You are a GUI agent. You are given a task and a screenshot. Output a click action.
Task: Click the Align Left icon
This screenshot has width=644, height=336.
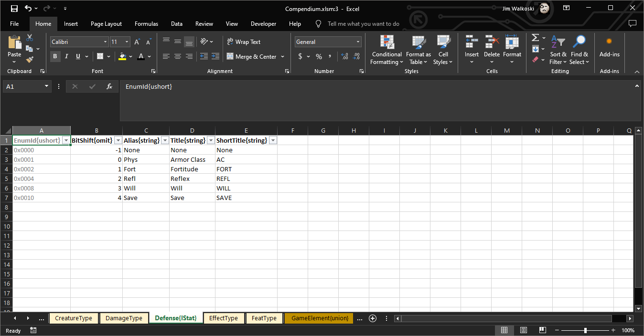click(166, 56)
